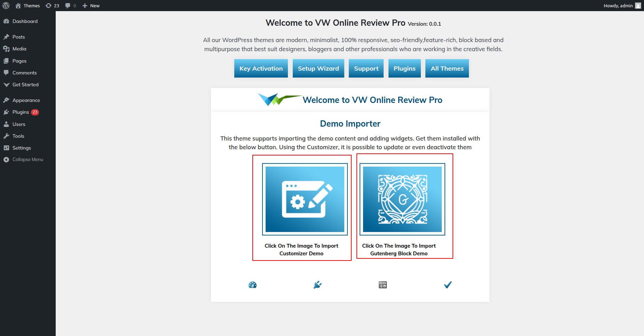Open Get Started sidebar item
This screenshot has height=336, width=644.
25,85
